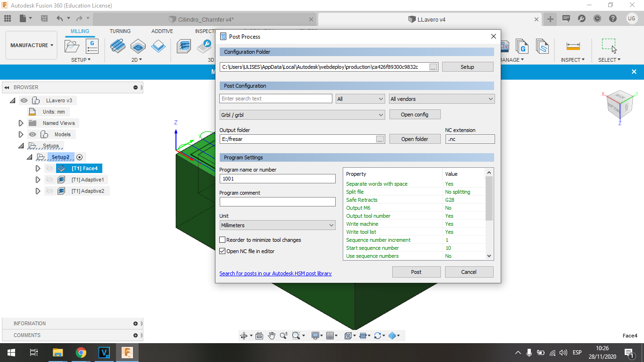
Task: Click the Setup2 activate radio button
Action: 80,157
